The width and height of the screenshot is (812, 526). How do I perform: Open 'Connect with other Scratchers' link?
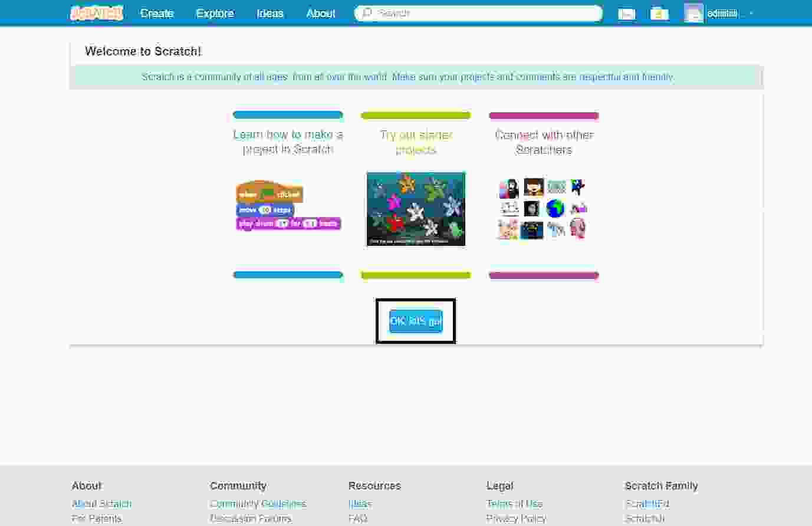544,142
